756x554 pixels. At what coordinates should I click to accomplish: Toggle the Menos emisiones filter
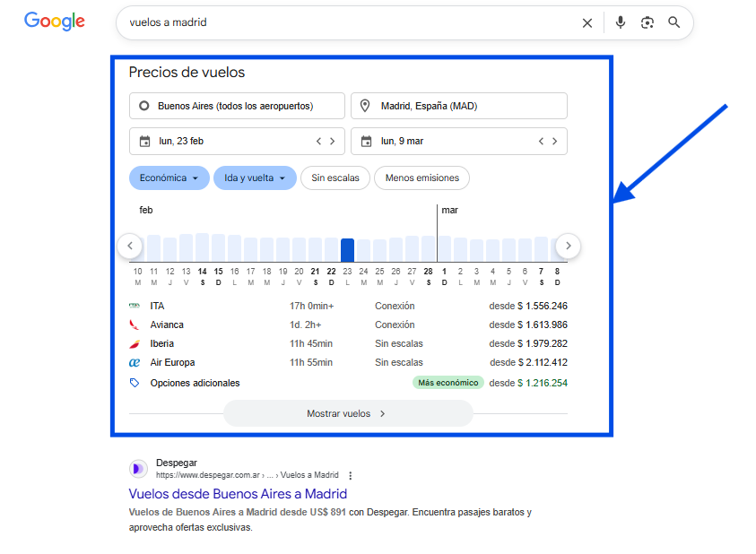(421, 177)
